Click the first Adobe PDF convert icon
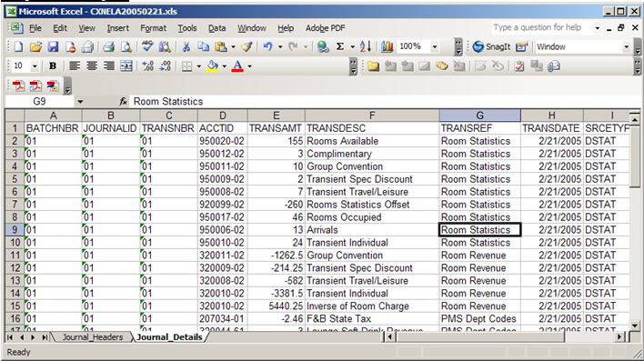The image size is (644, 361). [x=17, y=85]
